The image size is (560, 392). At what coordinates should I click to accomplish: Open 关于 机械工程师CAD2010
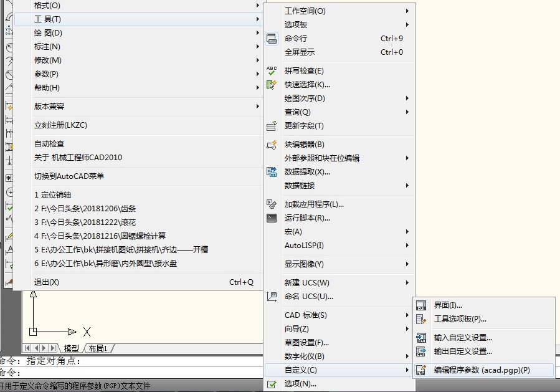click(x=138, y=157)
